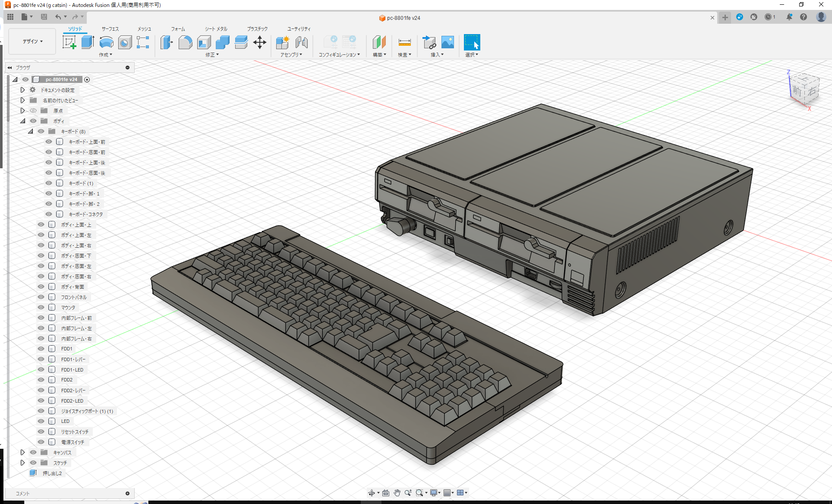Select the スケッチを作成 tool
The image size is (832, 504).
[x=69, y=42]
